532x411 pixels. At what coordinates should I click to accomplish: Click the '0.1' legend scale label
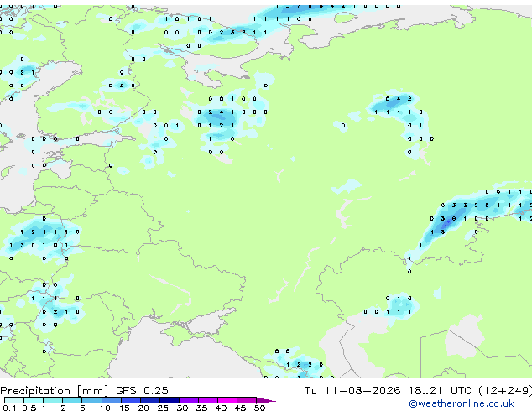click(x=10, y=408)
